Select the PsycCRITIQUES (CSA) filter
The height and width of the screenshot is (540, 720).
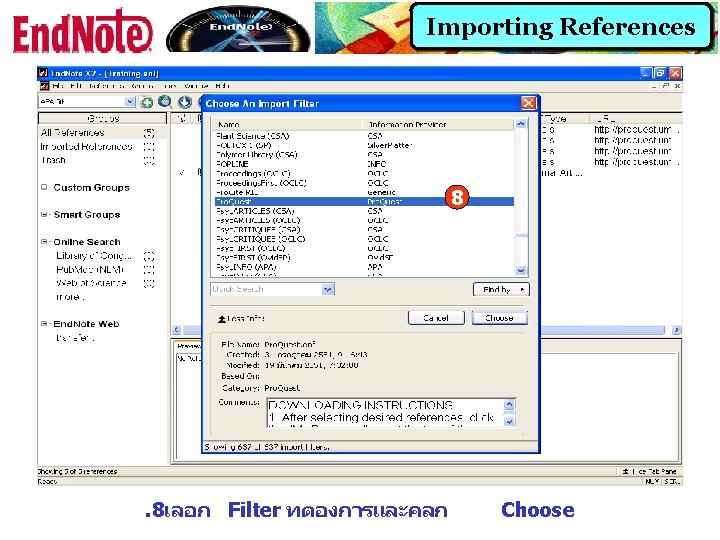(x=364, y=230)
